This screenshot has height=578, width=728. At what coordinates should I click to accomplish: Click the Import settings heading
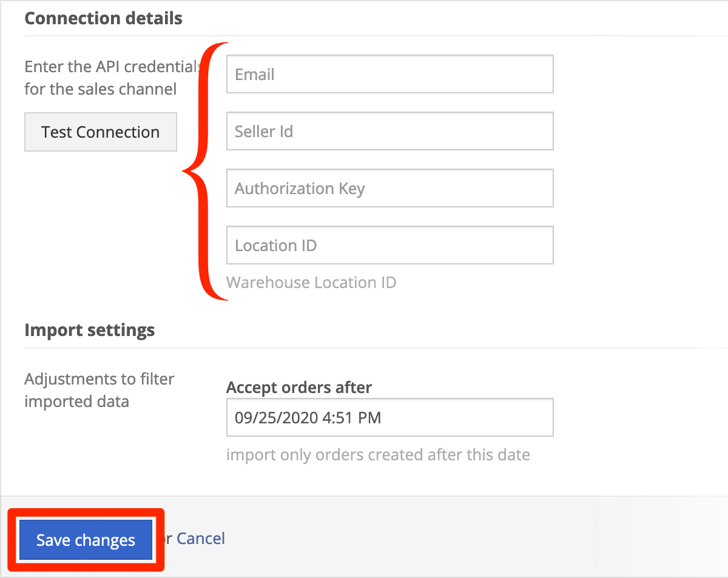click(90, 330)
